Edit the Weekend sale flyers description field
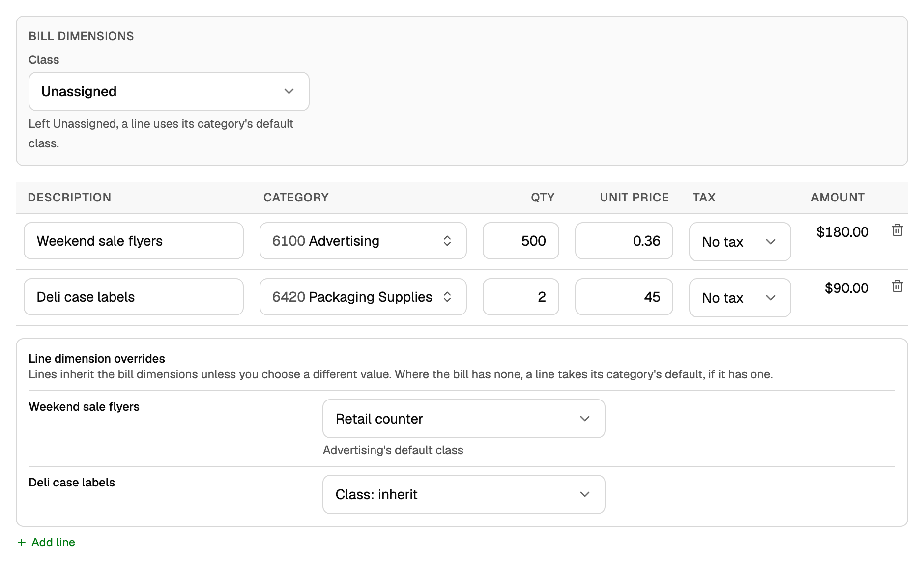This screenshot has height=571, width=924. (134, 241)
